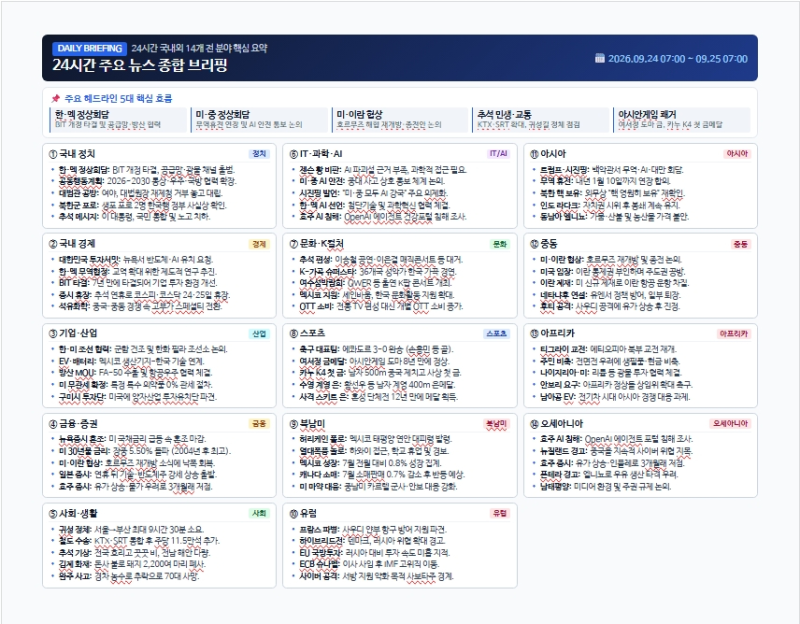800x624 pixels.
Task: Click the calendar icon beside the date range
Action: [600, 58]
